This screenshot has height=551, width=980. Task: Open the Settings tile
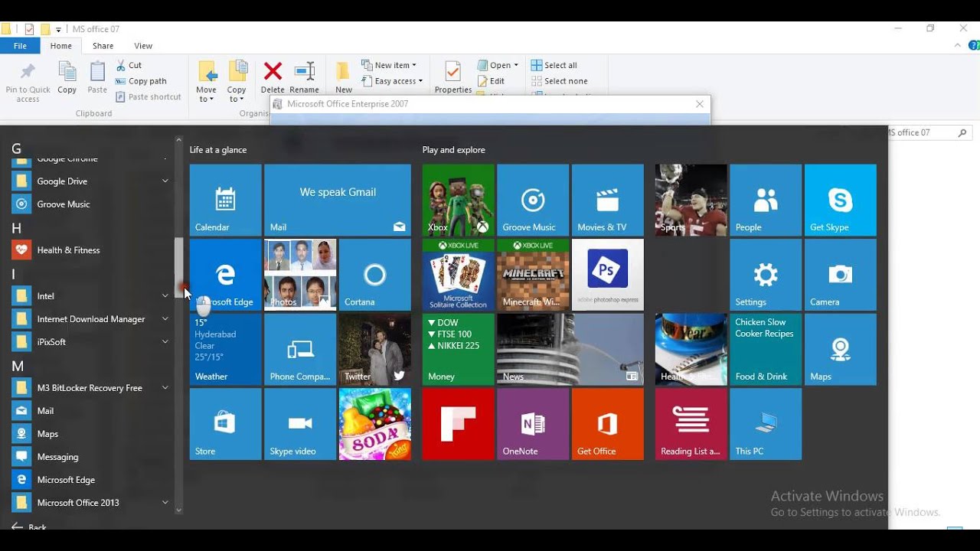coord(766,275)
